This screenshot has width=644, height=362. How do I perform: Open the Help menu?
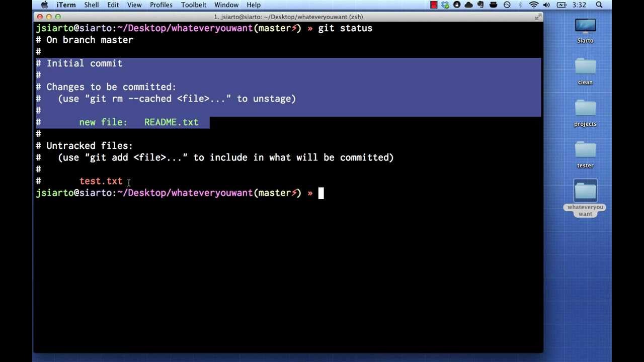point(254,5)
